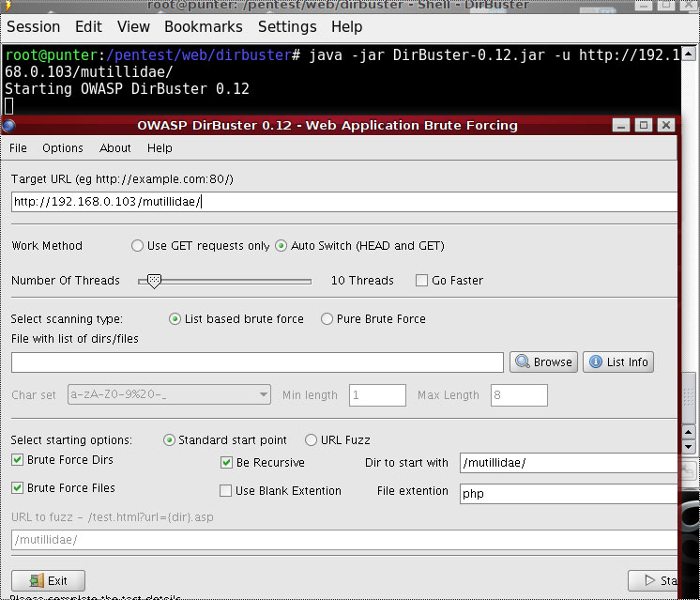Select URL Fuzz starting option

(311, 439)
